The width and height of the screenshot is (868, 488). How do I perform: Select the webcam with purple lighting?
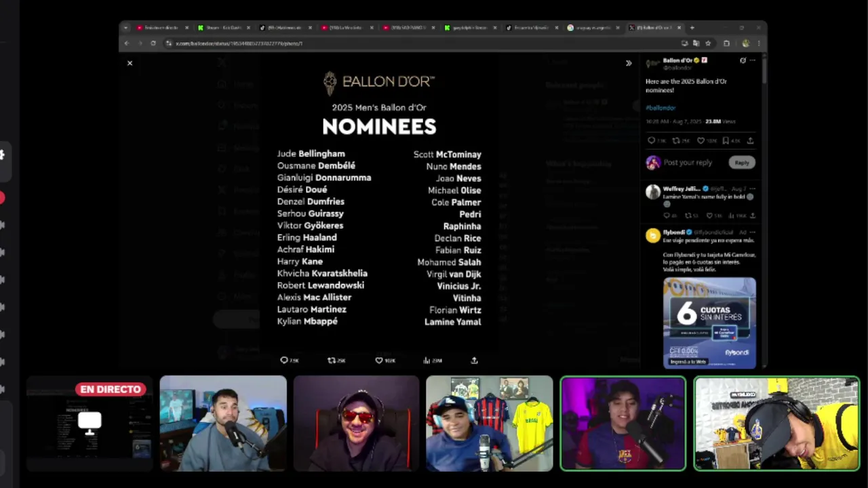623,424
